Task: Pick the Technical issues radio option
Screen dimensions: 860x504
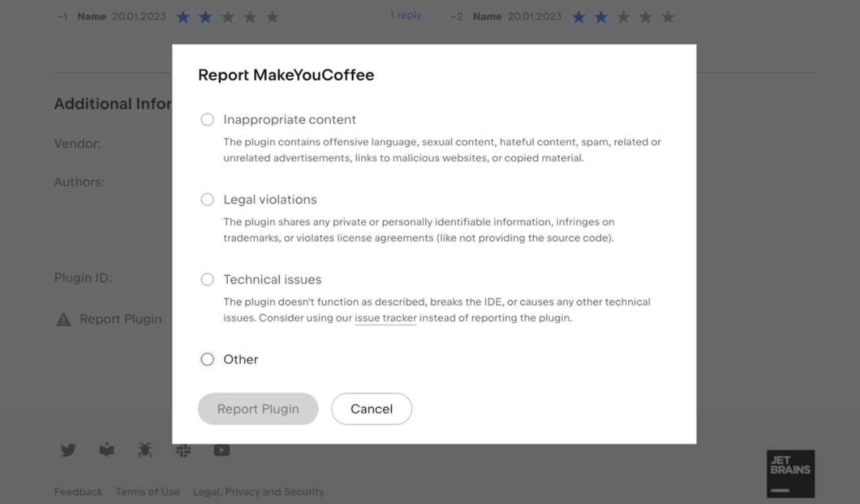Action: 208,280
